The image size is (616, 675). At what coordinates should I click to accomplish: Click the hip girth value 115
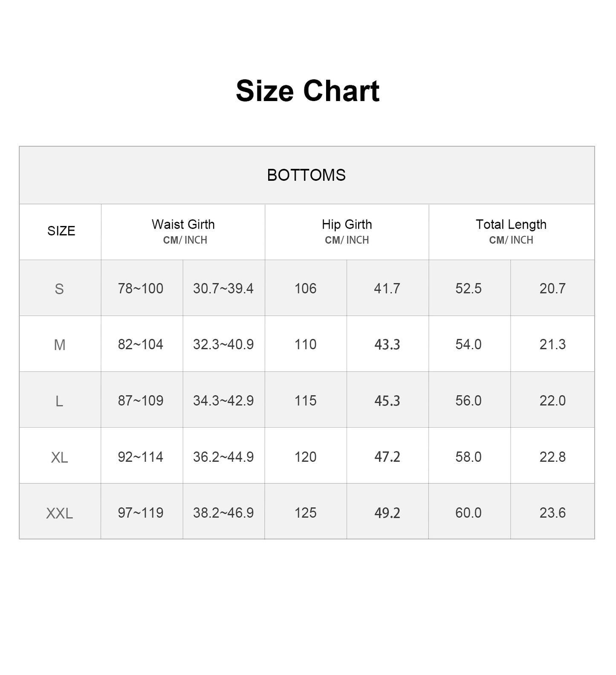coord(306,401)
